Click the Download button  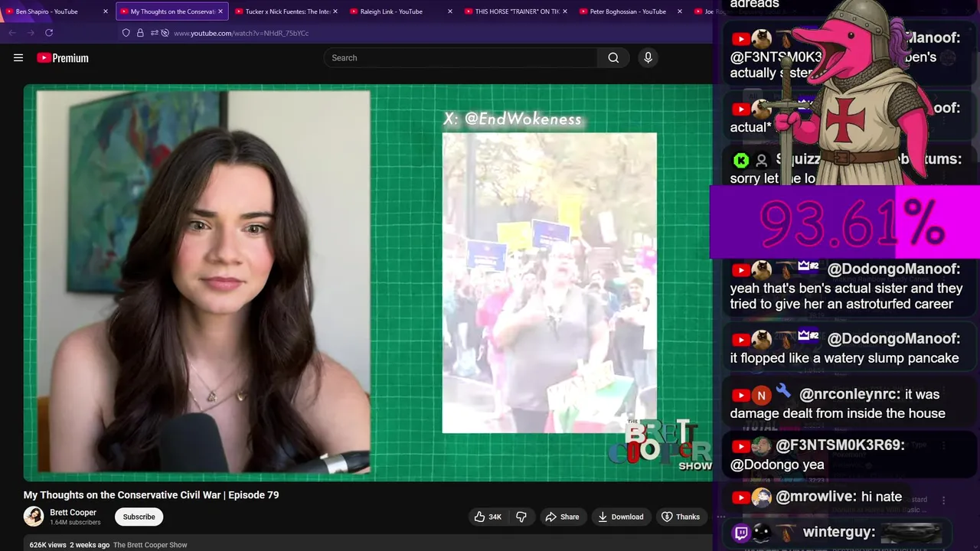(621, 517)
